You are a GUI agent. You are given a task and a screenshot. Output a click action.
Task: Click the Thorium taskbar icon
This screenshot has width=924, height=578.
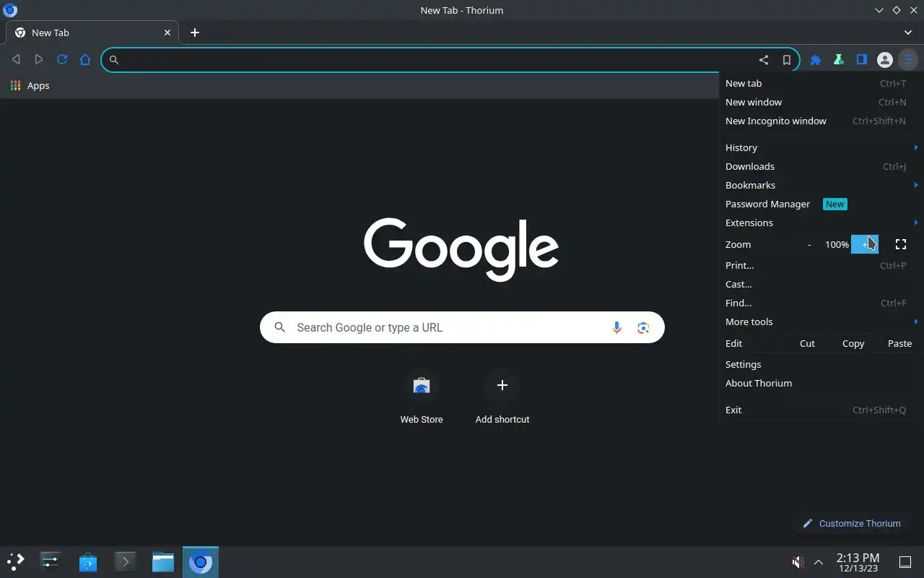pyautogui.click(x=201, y=561)
